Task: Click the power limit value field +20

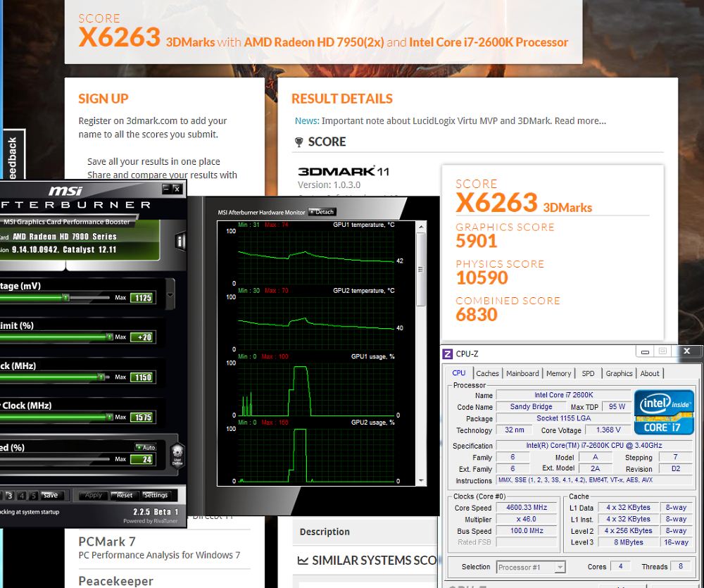Action: 143,337
